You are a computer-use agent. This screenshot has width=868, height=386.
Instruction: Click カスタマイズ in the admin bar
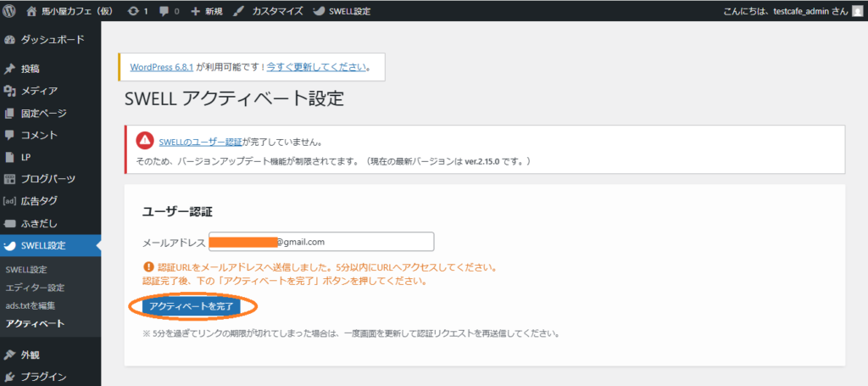pos(277,11)
